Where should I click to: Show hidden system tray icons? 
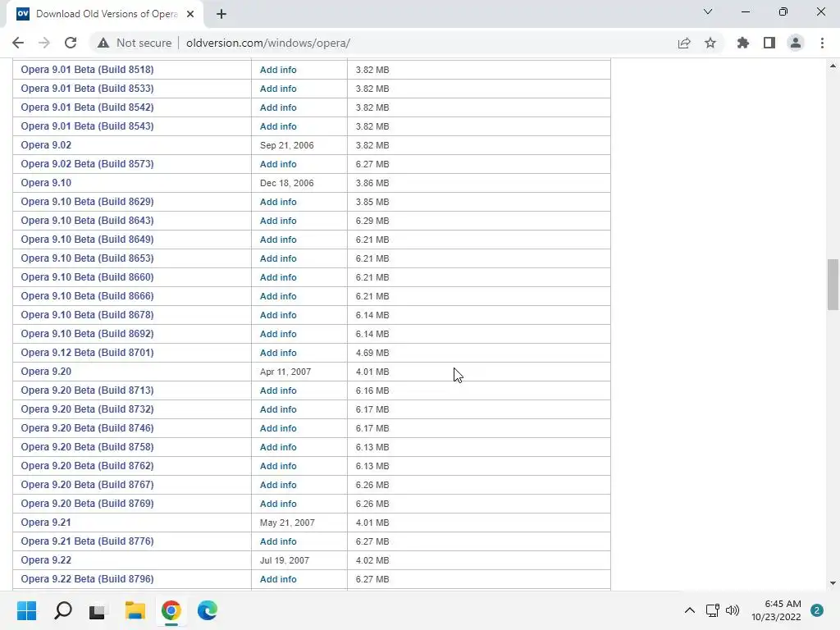689,610
